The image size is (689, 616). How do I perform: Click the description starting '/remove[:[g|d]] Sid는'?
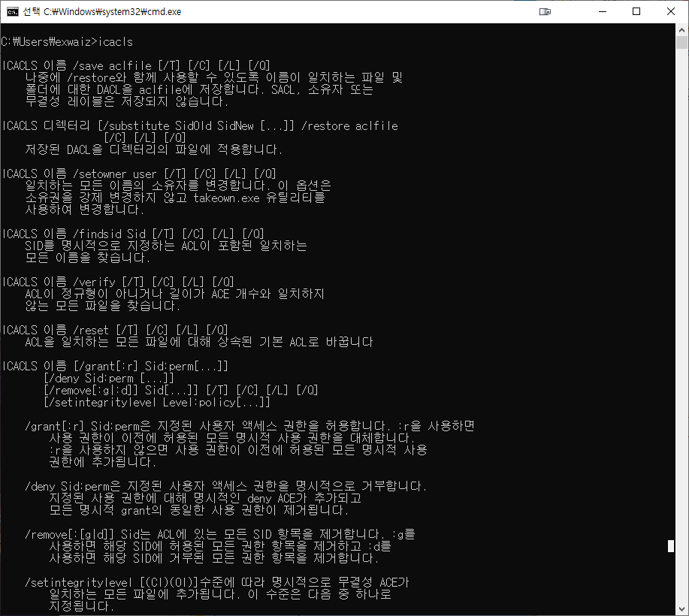click(x=219, y=534)
